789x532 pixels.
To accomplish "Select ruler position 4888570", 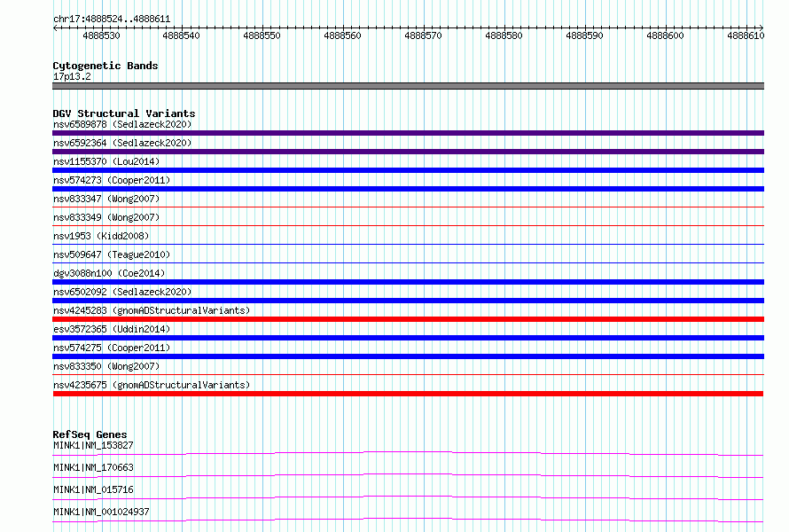I will click(x=423, y=35).
